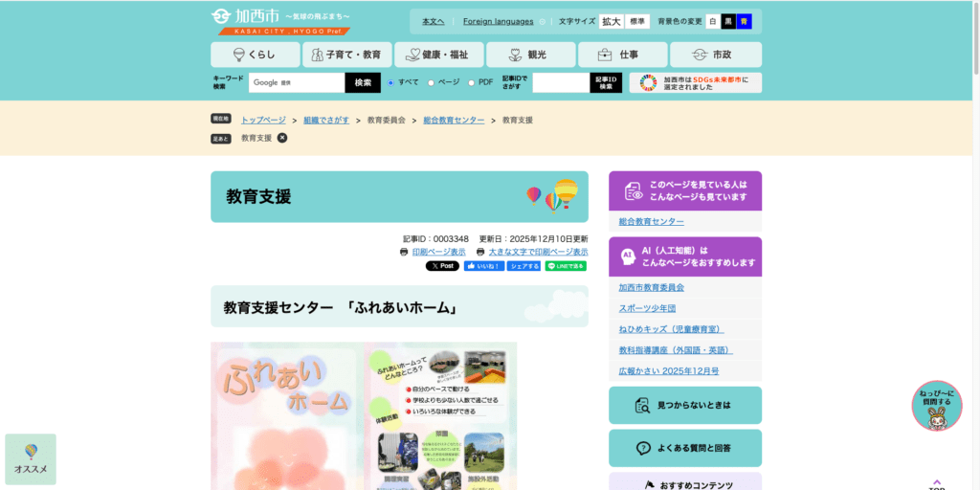The height and width of the screenshot is (490, 980).
Task: Remove 教育支援 from footprint history
Action: tap(282, 138)
